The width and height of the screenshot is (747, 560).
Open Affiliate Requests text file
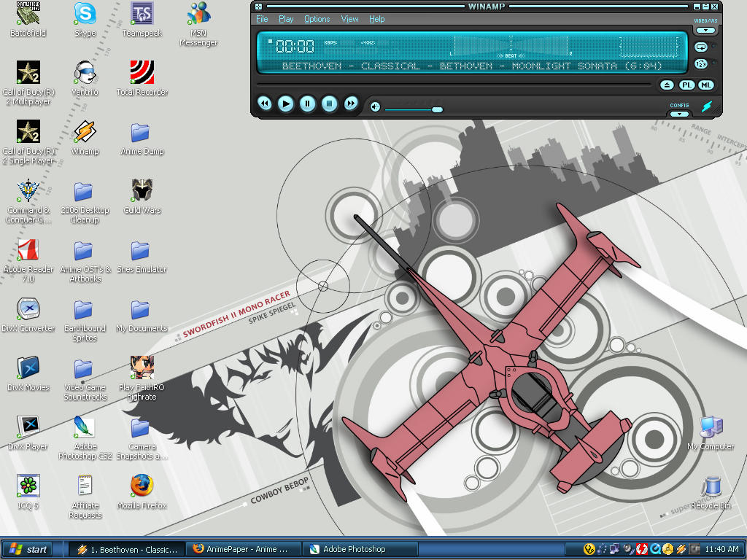tap(85, 496)
